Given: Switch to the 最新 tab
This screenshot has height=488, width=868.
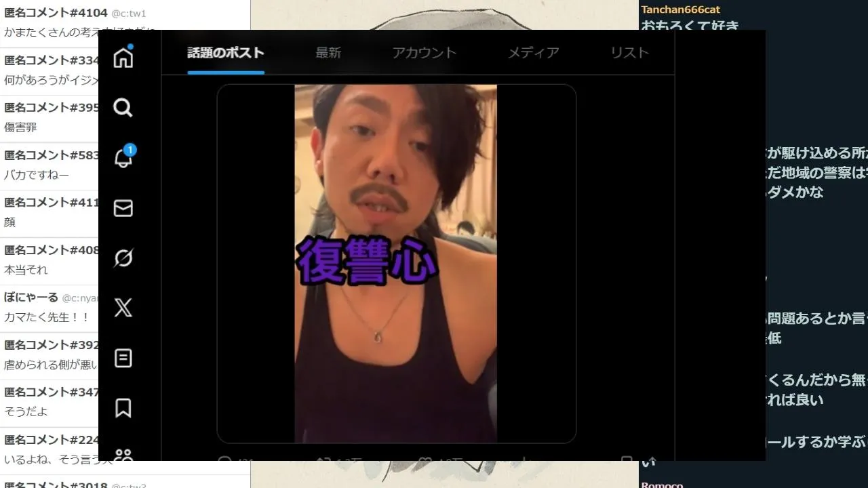Looking at the screenshot, I should pyautogui.click(x=328, y=53).
